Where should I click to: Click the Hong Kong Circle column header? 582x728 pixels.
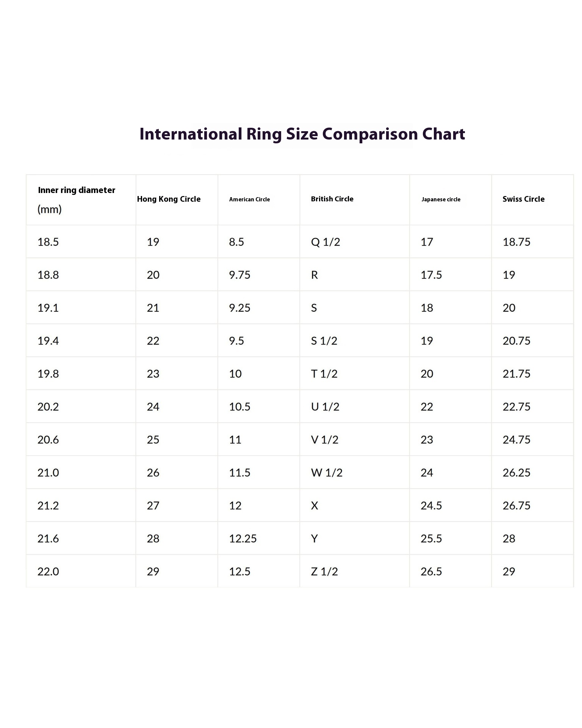coord(177,200)
